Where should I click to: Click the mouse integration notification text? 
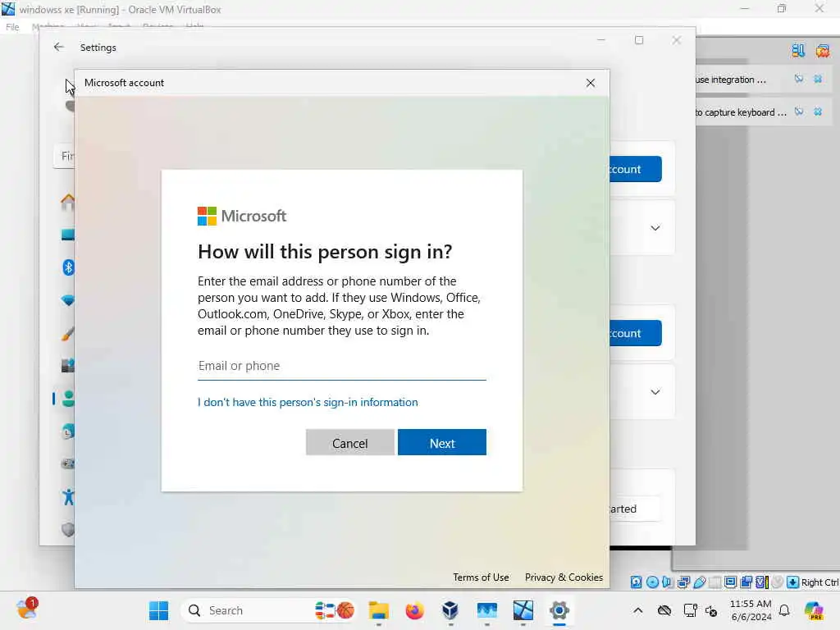[x=731, y=80]
